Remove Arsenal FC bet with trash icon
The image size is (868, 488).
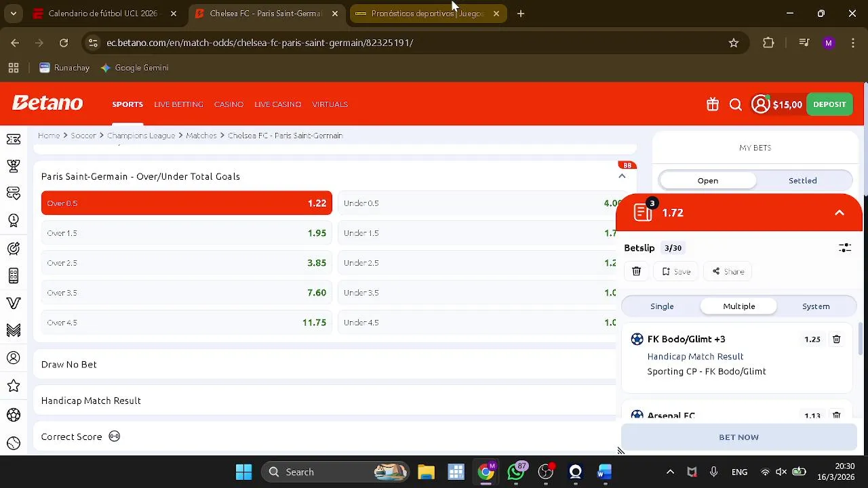pyautogui.click(x=836, y=415)
